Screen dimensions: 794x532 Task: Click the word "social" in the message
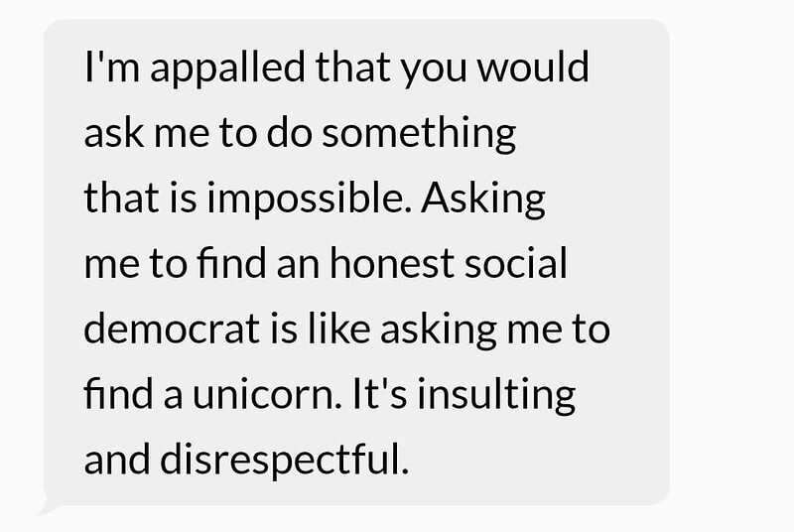[x=515, y=264]
